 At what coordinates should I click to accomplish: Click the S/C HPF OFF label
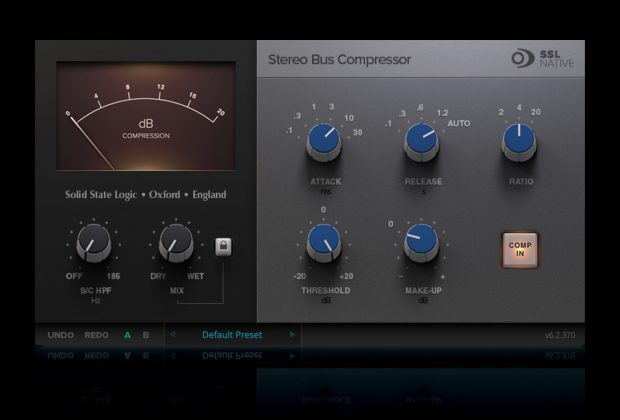pyautogui.click(x=74, y=276)
